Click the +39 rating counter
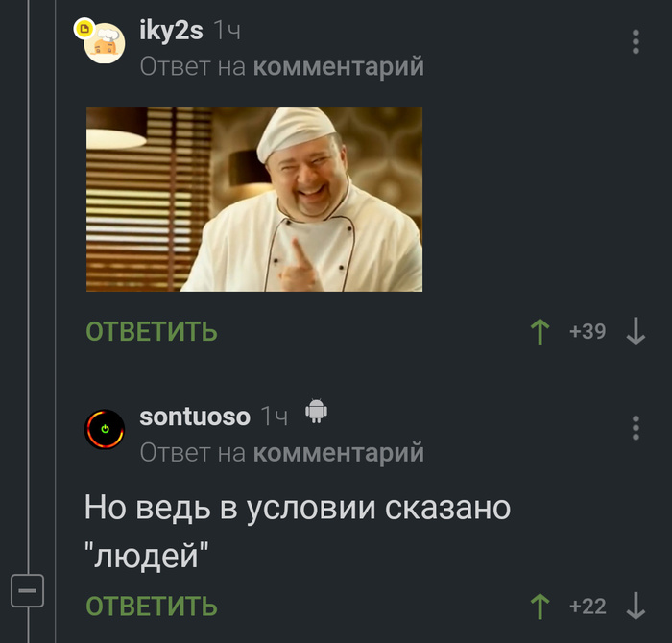Screen dimensions: 672x643 point(588,331)
